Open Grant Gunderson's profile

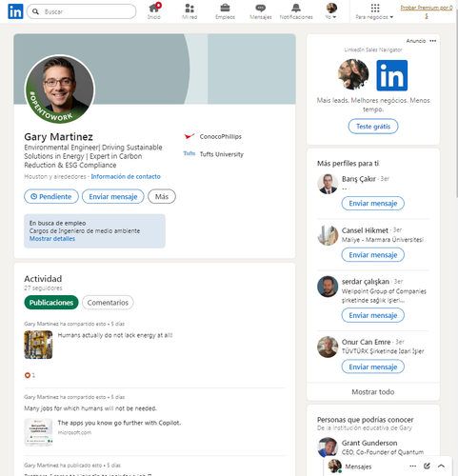pyautogui.click(x=369, y=443)
